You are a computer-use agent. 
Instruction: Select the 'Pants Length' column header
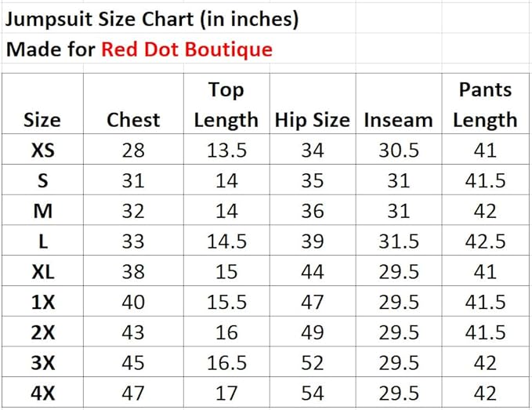pos(485,105)
